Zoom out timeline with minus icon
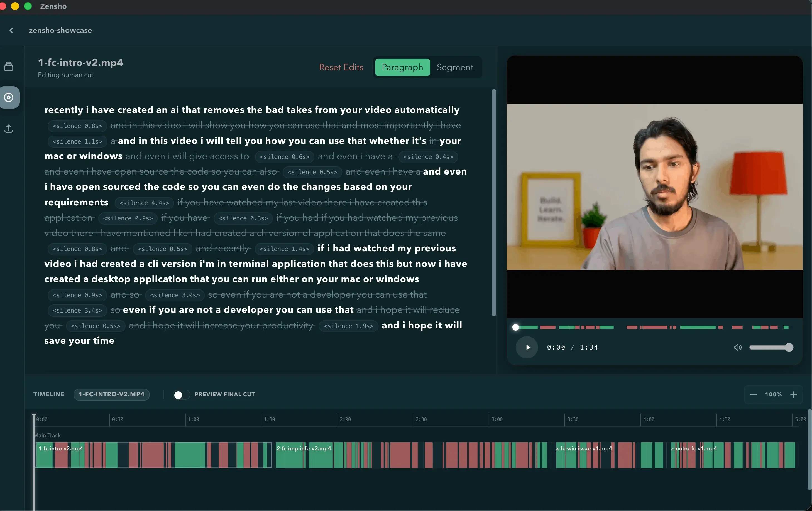The height and width of the screenshot is (511, 812). [753, 395]
